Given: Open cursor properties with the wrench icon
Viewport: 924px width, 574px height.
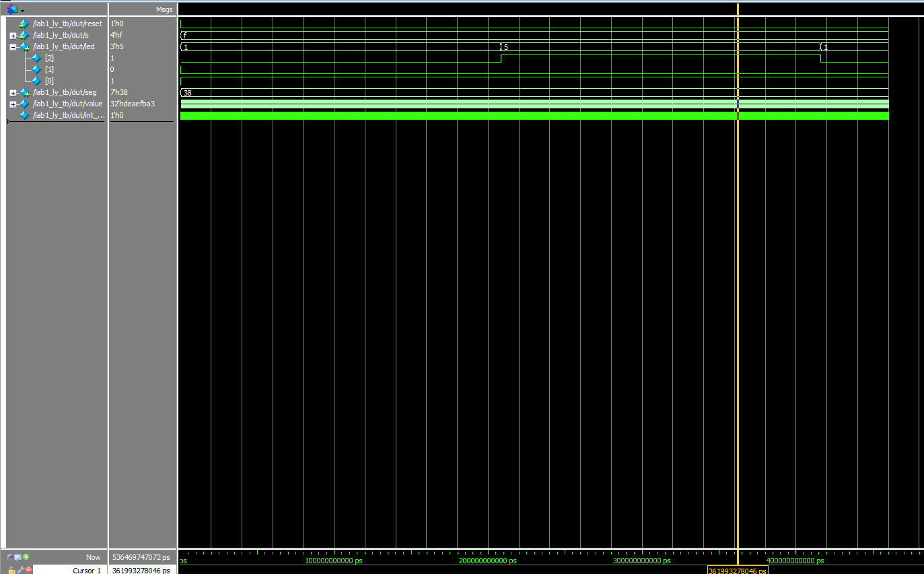Looking at the screenshot, I should coord(20,570).
